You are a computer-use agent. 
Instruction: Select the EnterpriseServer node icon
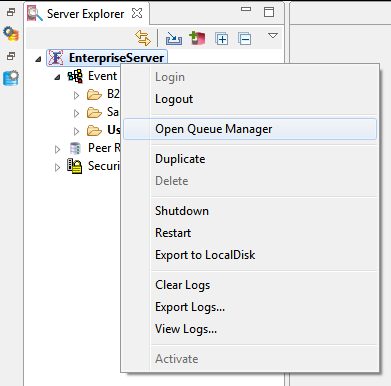[56, 58]
